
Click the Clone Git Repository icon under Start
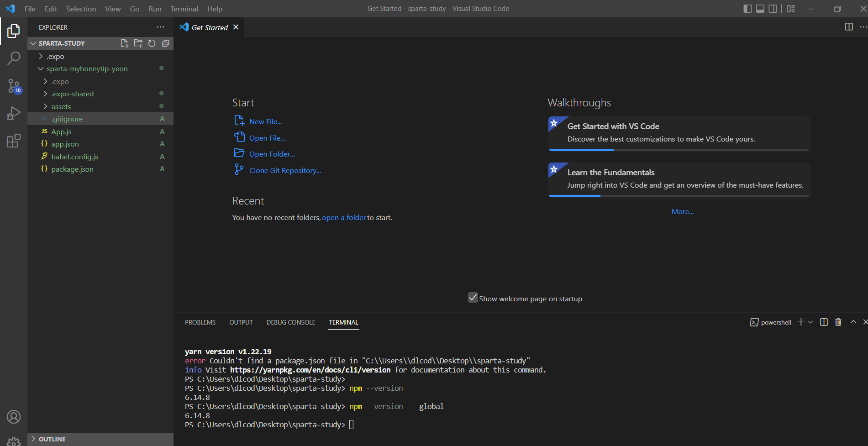click(239, 169)
